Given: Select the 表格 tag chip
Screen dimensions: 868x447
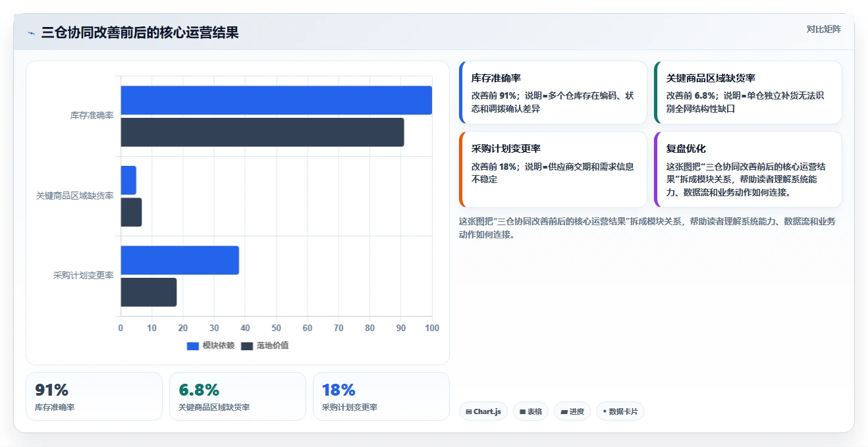Looking at the screenshot, I should click(x=531, y=411).
